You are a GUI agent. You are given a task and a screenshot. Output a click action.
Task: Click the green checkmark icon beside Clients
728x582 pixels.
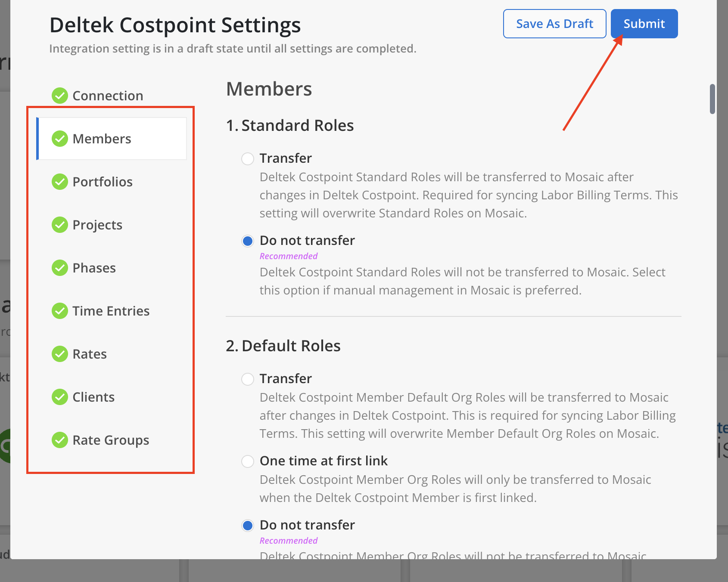(60, 397)
